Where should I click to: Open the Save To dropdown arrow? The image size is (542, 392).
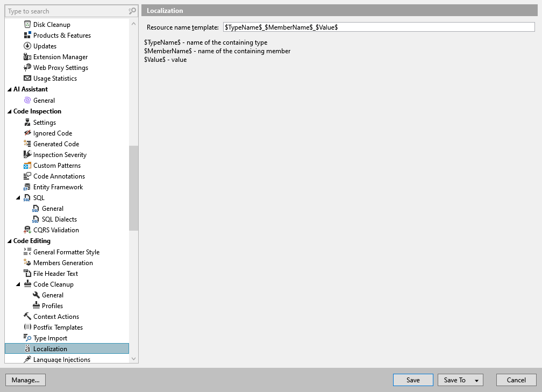(476, 380)
